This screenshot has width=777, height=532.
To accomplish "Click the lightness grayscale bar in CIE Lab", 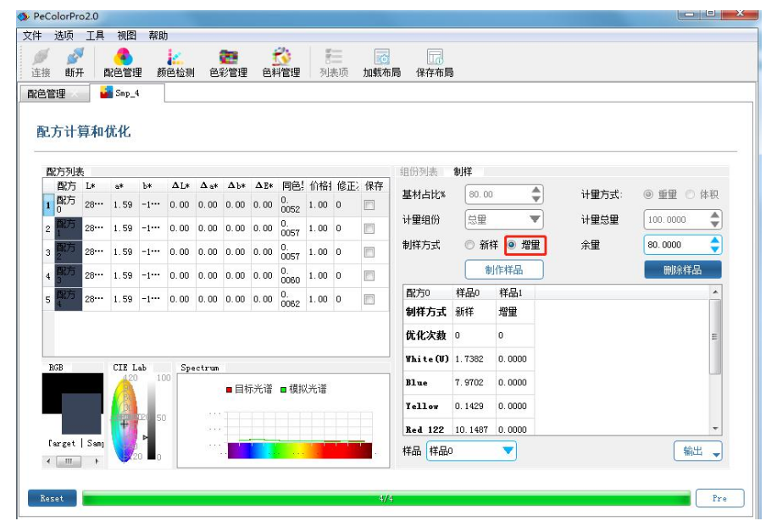I will (151, 420).
